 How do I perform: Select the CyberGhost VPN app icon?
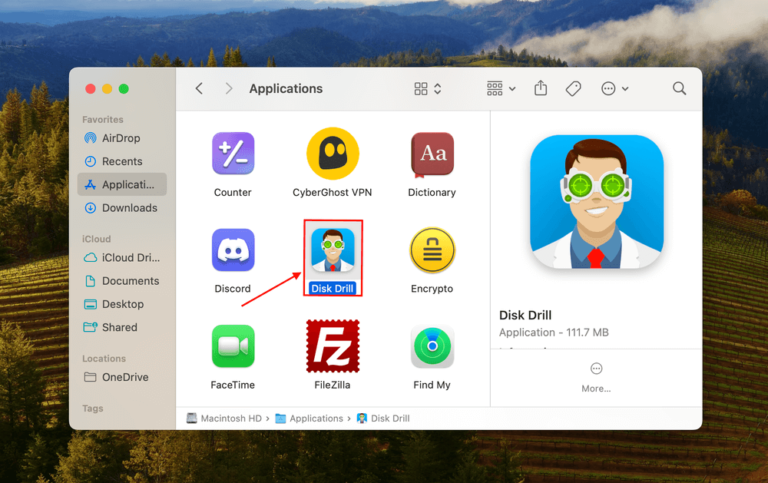point(332,154)
